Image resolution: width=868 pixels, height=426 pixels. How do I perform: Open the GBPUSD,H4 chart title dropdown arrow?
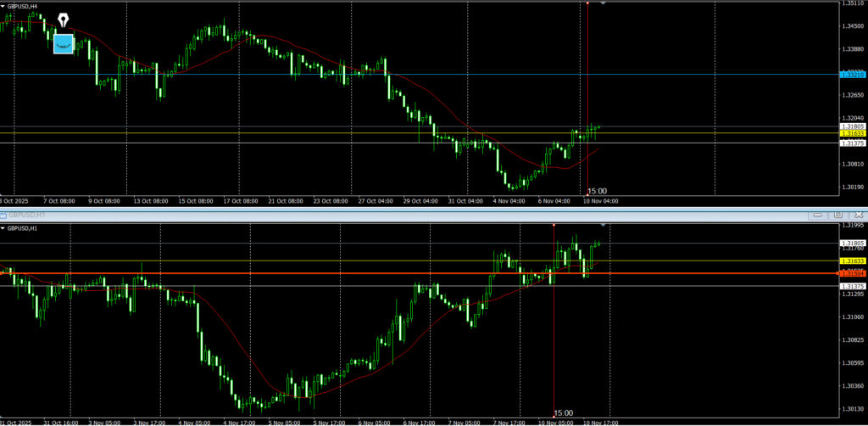point(3,5)
